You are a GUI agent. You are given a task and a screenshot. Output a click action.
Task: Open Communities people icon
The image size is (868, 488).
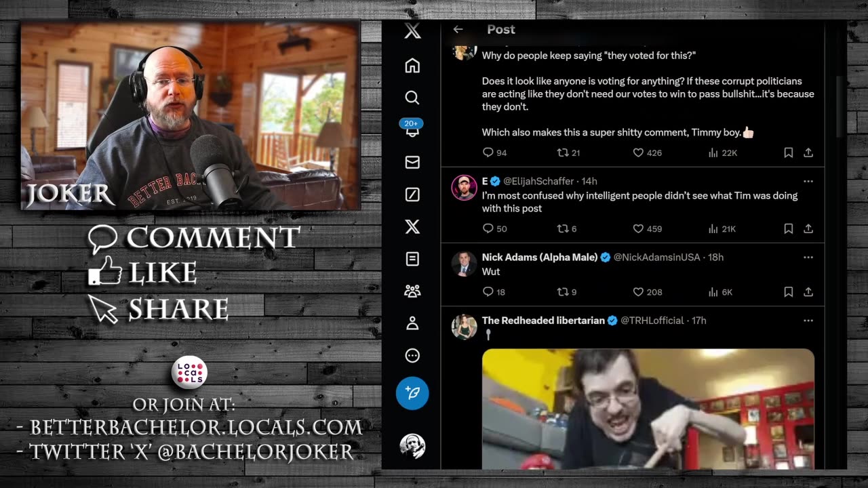pos(412,291)
